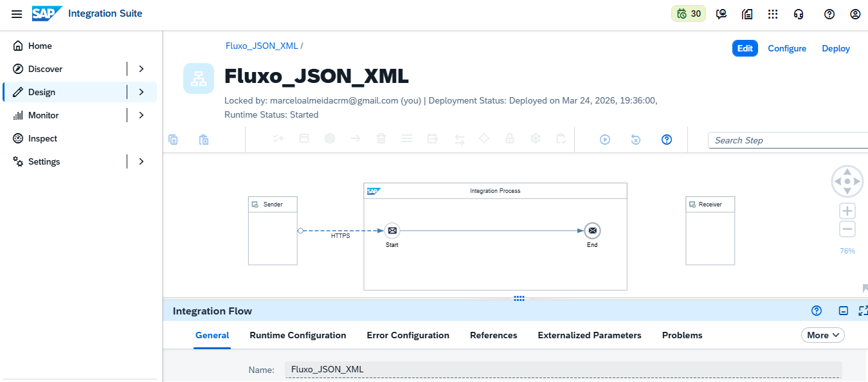This screenshot has height=382, width=868.
Task: Maximize the Integration Flow properties panel
Action: [x=863, y=311]
